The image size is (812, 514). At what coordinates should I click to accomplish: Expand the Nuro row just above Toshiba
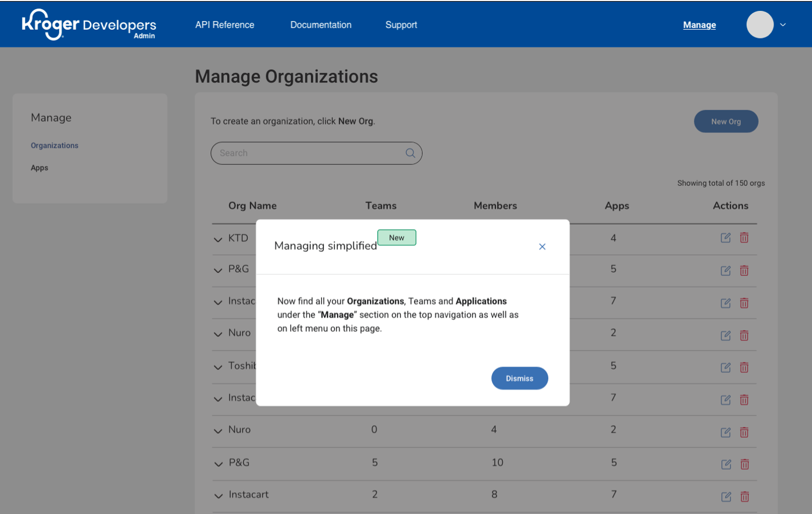tap(218, 334)
